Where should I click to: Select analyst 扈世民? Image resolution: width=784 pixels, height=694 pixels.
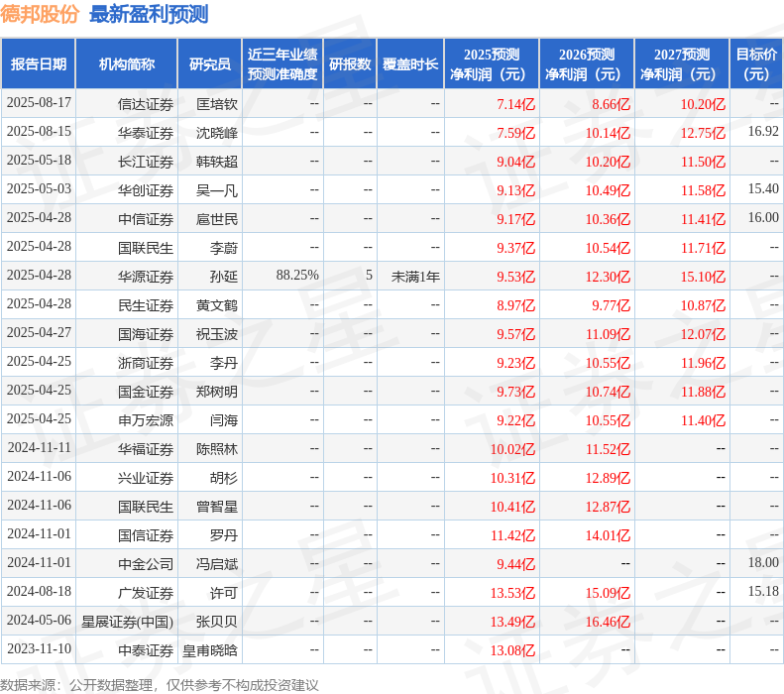point(217,219)
